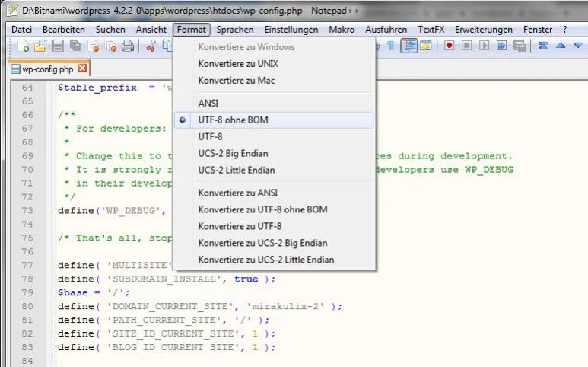Click the Print toolbar icon

coord(128,46)
